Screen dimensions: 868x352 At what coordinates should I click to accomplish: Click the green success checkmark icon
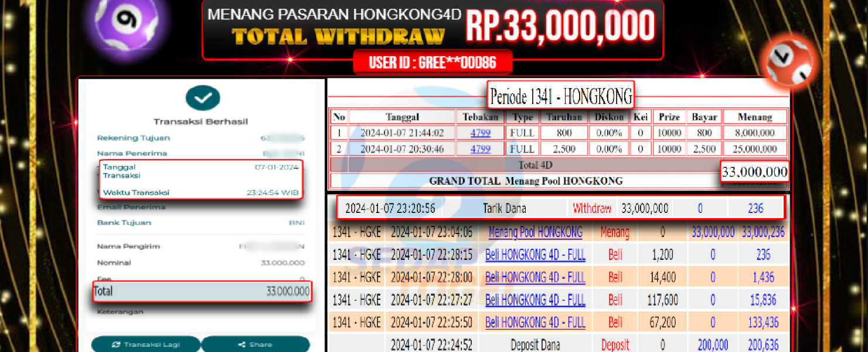click(x=203, y=98)
